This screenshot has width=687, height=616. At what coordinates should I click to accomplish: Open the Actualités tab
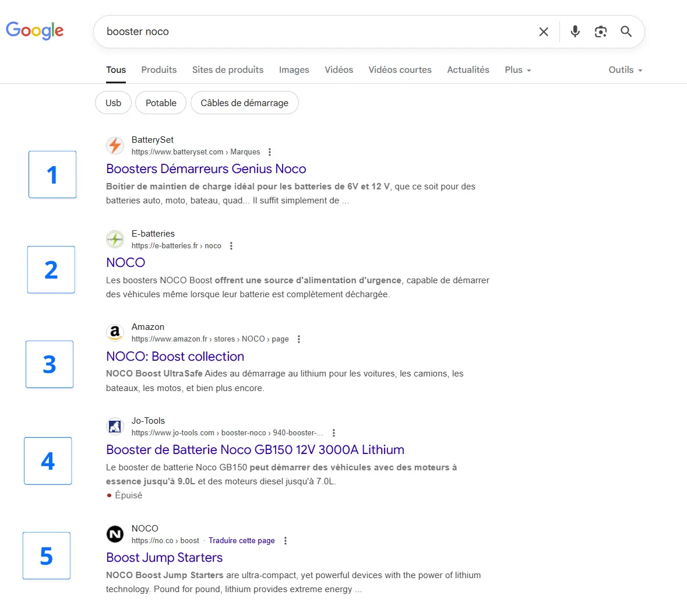click(x=468, y=70)
